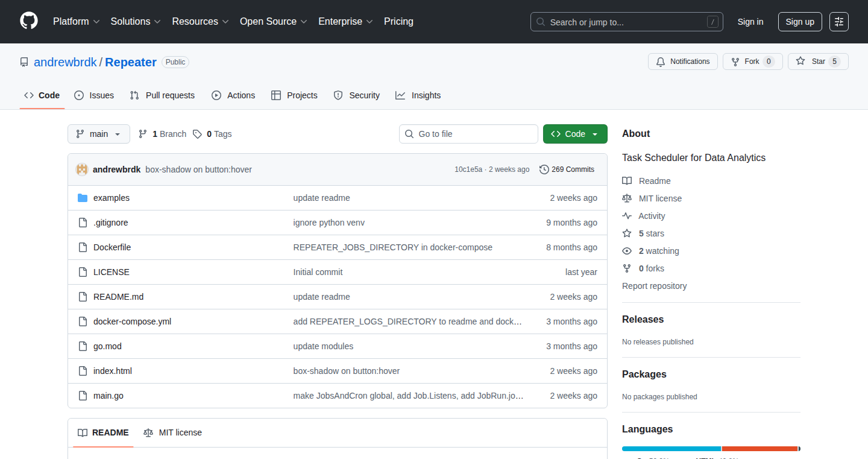The height and width of the screenshot is (459, 868).
Task: Open the header settings sliders icon
Action: [839, 22]
